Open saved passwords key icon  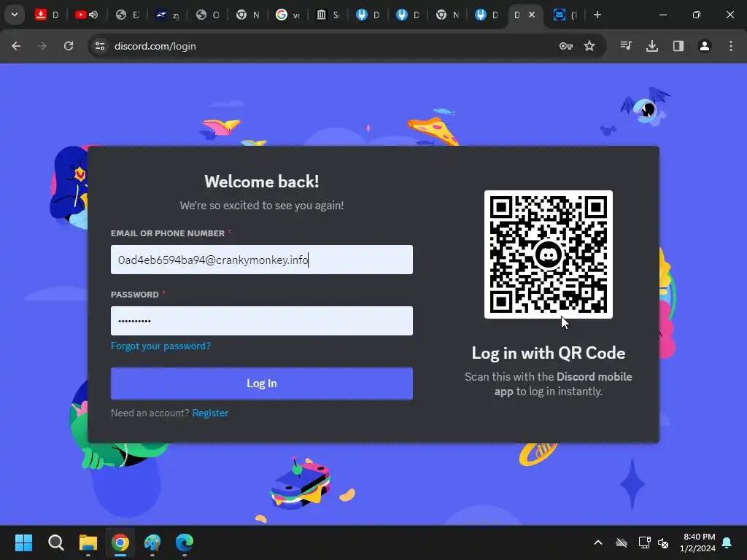[565, 46]
